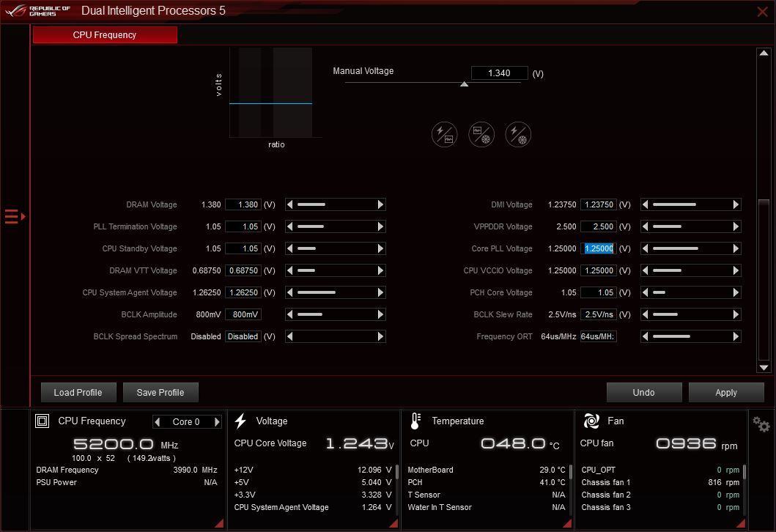
Task: Click the ROG Republic of Gamers logo
Action: (x=37, y=11)
